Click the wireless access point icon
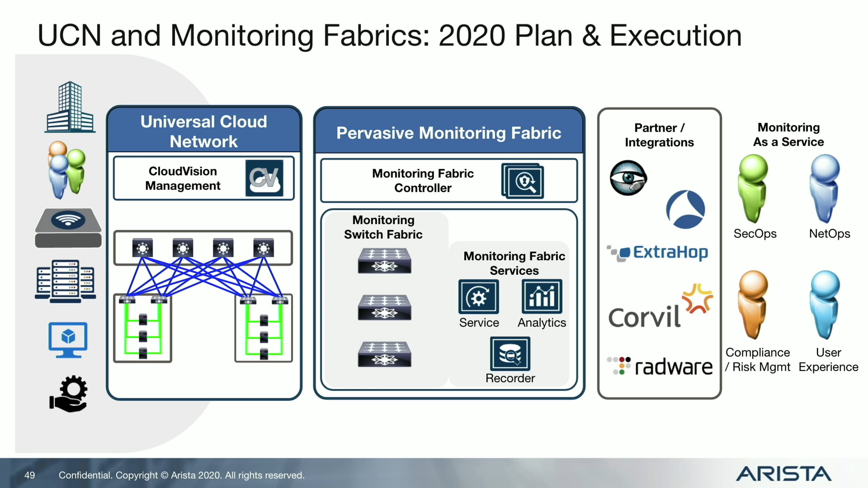868x488 pixels. point(68,228)
